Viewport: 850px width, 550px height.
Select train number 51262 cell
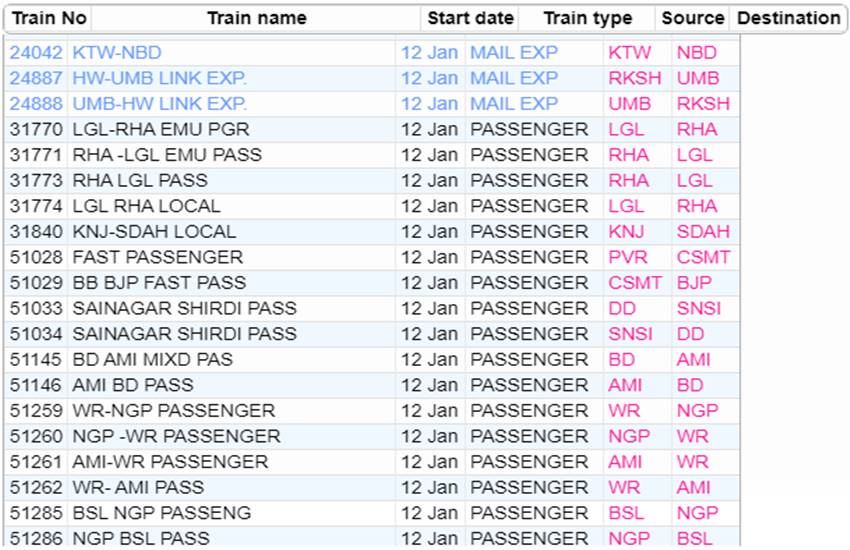36,488
